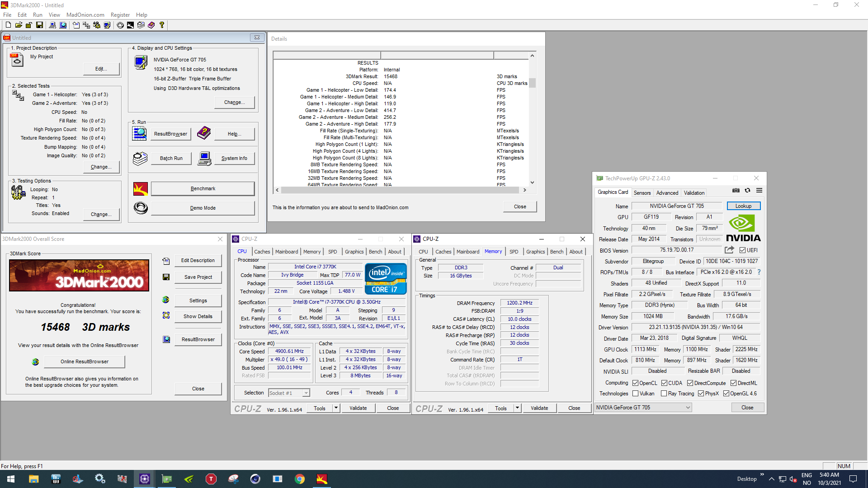Switch to the Advanced tab in GPU-Z
Screen dimensions: 868x488
point(667,193)
